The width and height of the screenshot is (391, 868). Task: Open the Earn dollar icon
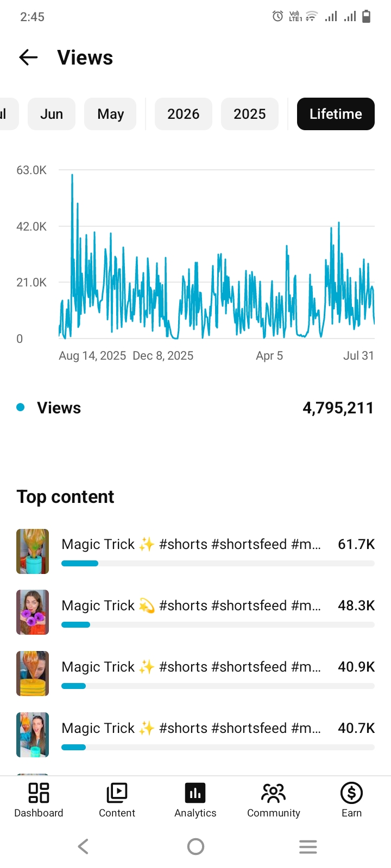351,793
